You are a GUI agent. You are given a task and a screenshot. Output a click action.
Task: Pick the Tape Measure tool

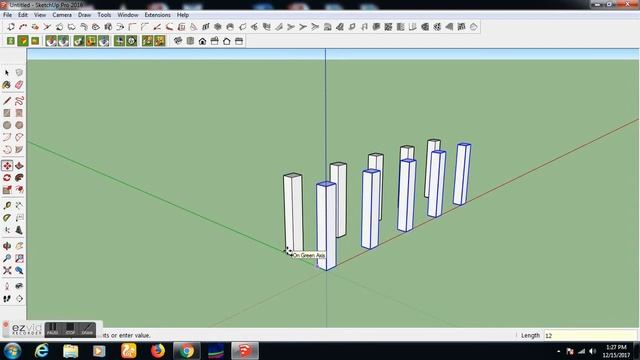click(7, 206)
